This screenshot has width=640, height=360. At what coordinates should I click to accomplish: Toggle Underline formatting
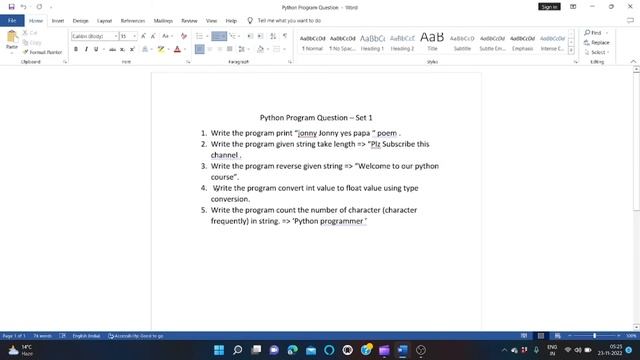point(96,49)
